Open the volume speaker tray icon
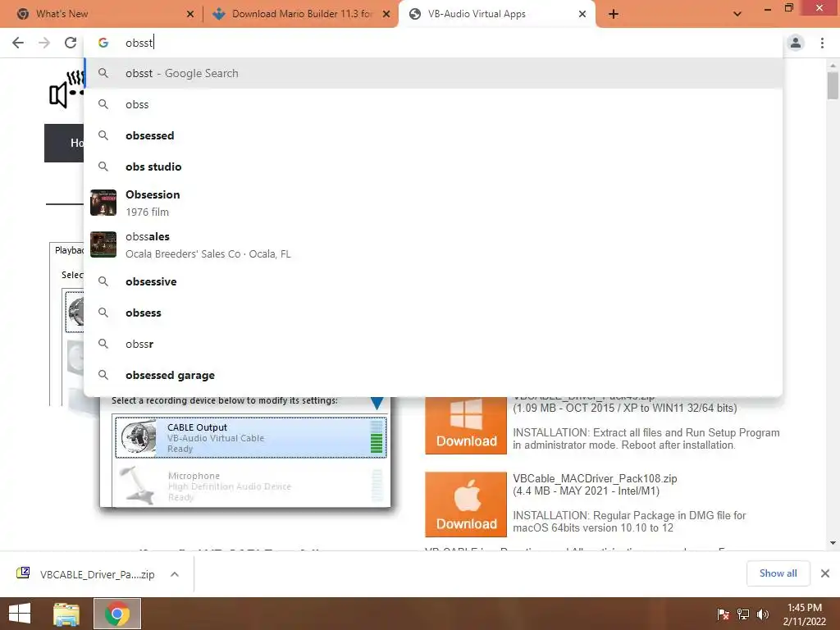 pyautogui.click(x=762, y=614)
